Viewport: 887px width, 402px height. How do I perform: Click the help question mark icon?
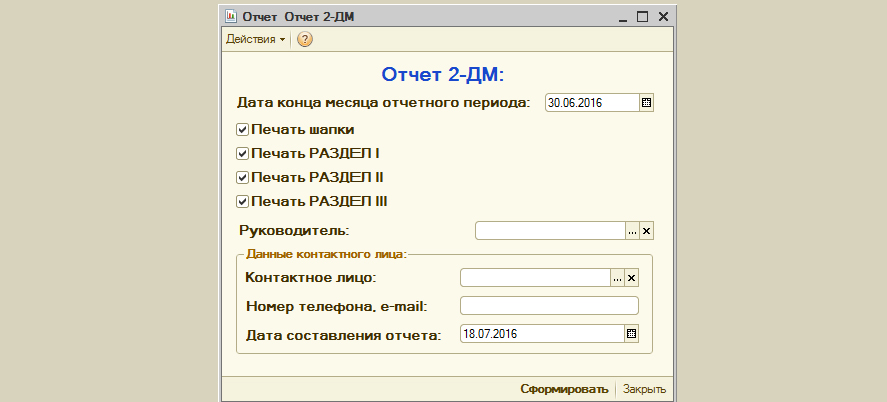click(305, 39)
